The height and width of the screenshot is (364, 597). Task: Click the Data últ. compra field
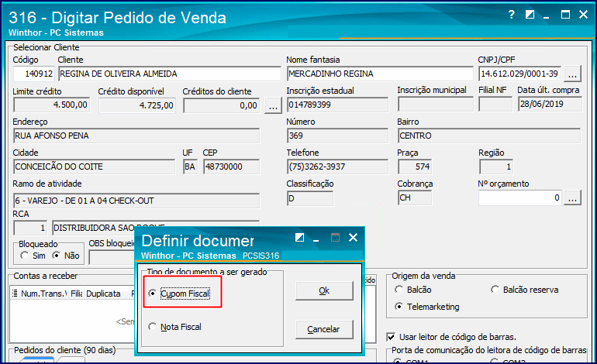pyautogui.click(x=550, y=104)
